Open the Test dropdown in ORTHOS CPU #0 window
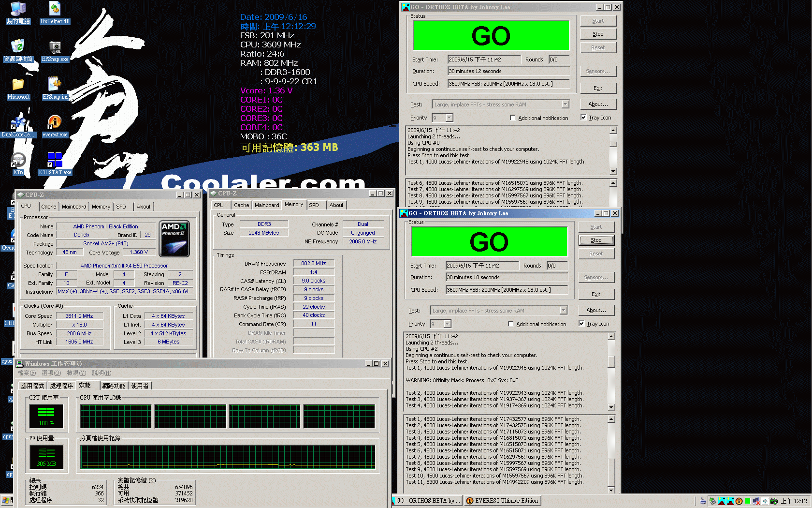 click(565, 105)
